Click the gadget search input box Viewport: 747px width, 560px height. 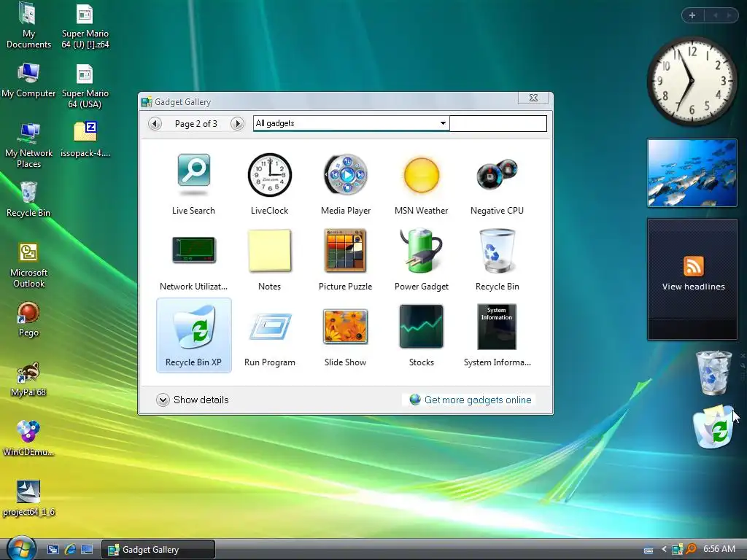pos(498,123)
